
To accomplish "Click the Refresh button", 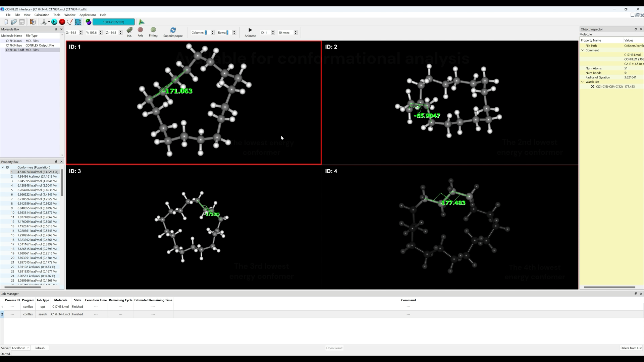I will coord(40,348).
